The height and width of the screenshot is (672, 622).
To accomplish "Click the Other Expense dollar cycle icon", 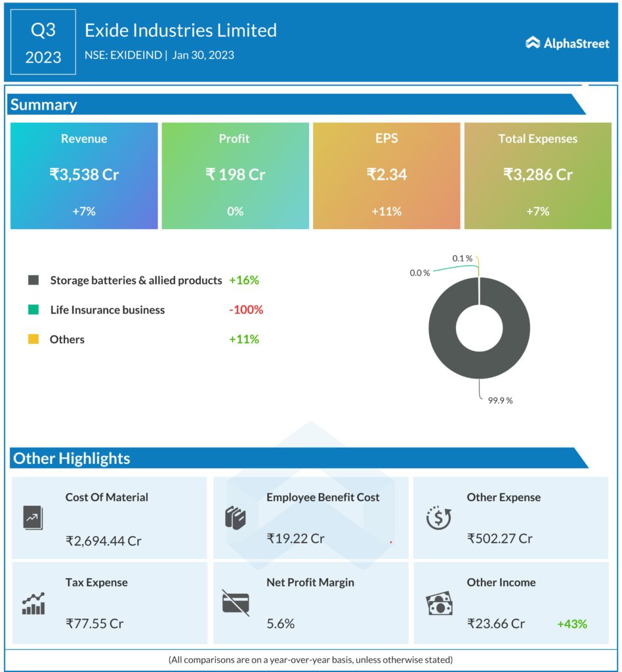I will tap(438, 518).
